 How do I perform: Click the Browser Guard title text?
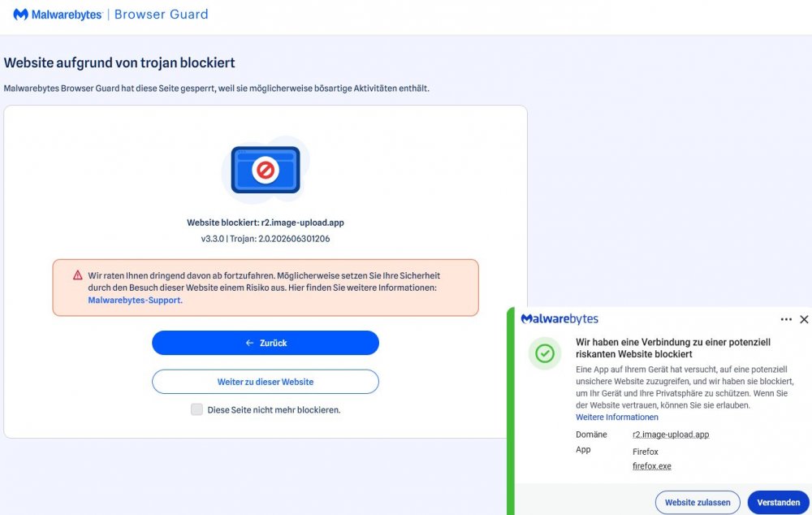161,15
